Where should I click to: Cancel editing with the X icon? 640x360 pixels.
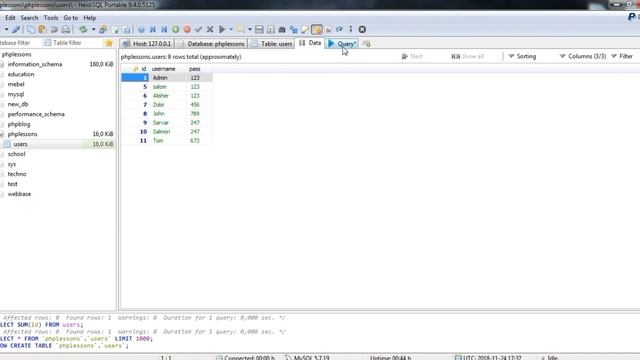[x=210, y=29]
